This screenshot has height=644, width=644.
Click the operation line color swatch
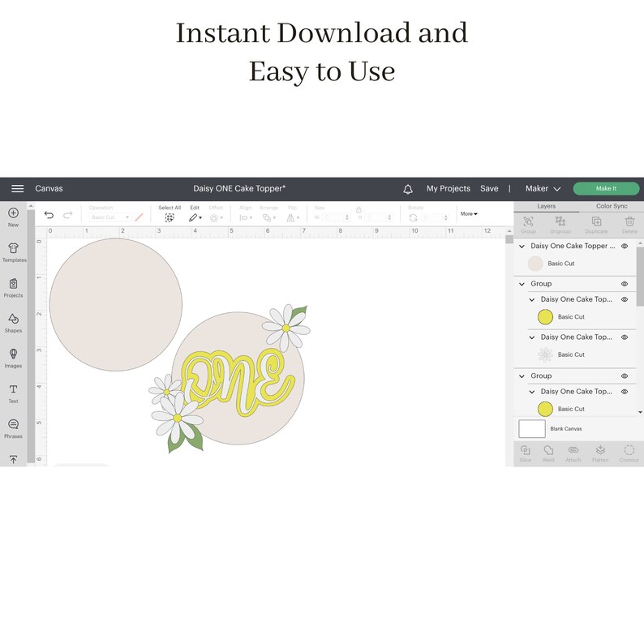click(139, 217)
